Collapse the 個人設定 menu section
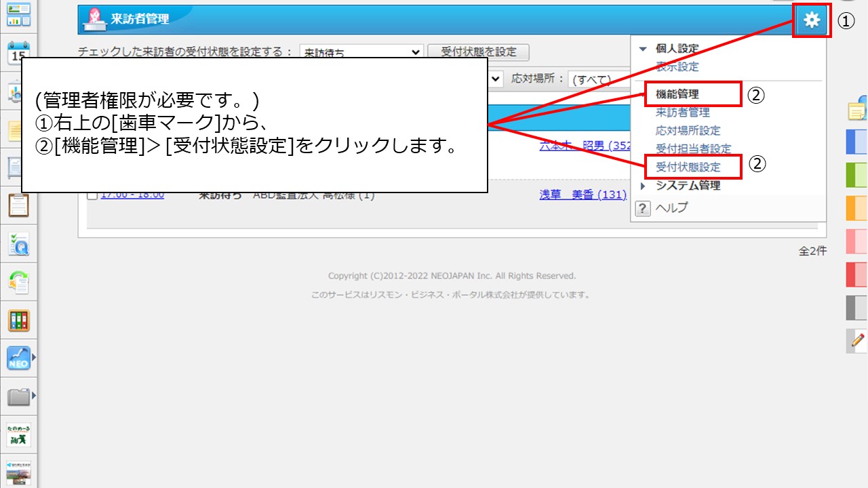 click(x=644, y=49)
